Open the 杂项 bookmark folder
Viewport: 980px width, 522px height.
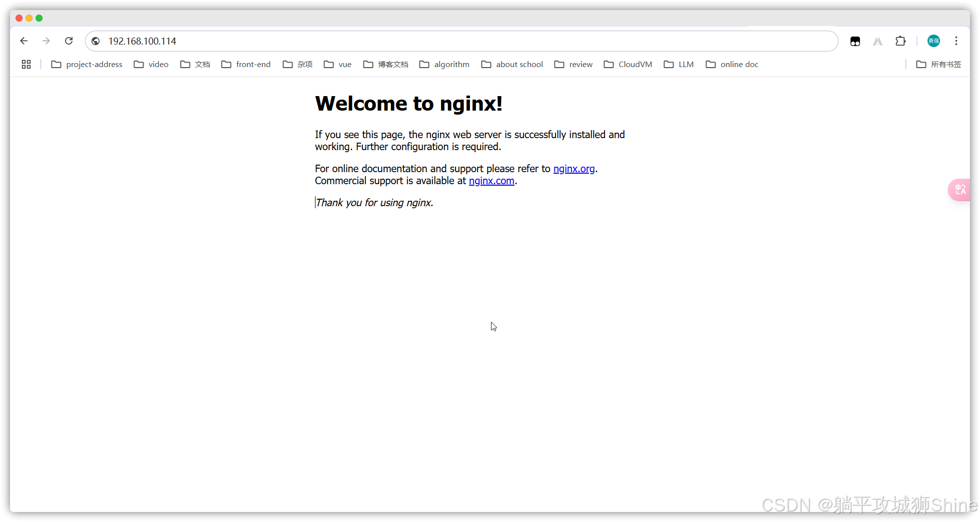click(297, 64)
